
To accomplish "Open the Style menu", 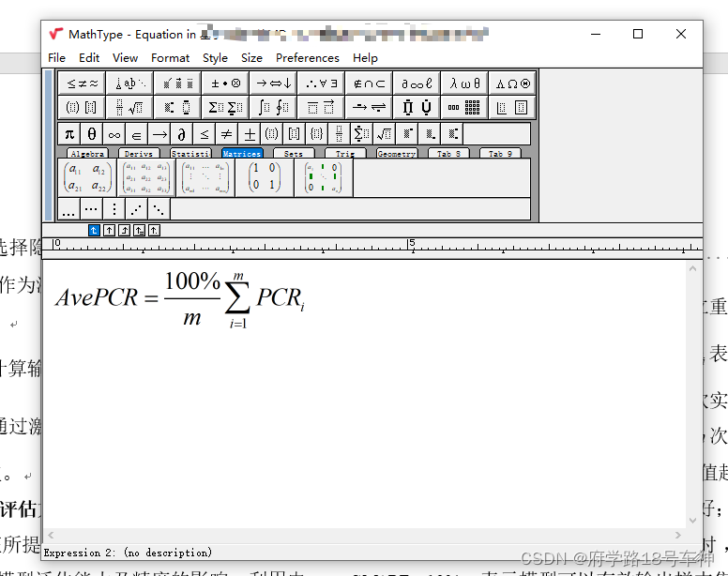I will 215,58.
